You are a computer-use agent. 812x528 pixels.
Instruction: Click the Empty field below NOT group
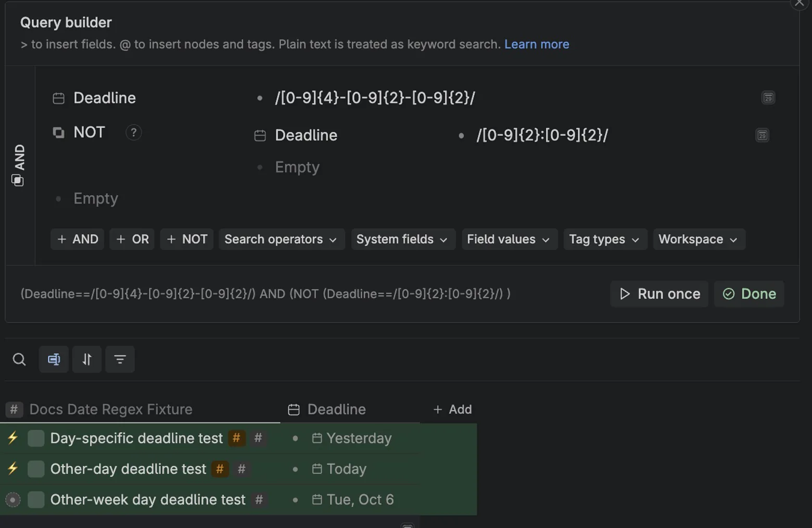[x=96, y=198]
